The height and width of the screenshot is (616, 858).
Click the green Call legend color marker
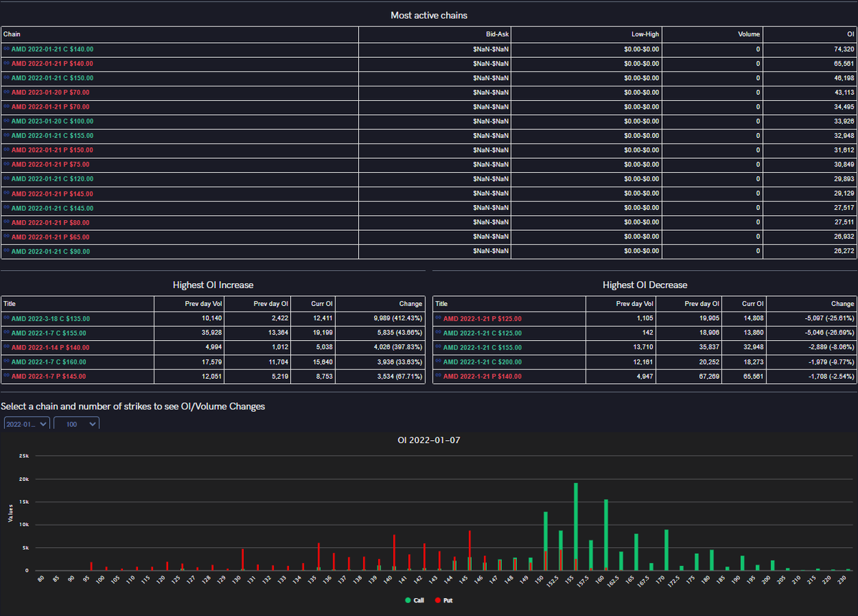[x=408, y=600]
